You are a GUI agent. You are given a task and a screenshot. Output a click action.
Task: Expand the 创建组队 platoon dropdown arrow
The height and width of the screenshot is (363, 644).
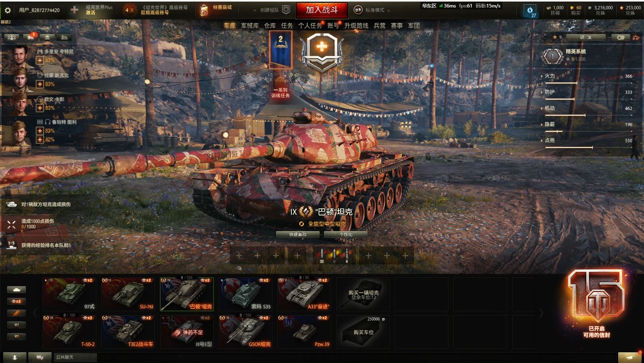click(255, 10)
